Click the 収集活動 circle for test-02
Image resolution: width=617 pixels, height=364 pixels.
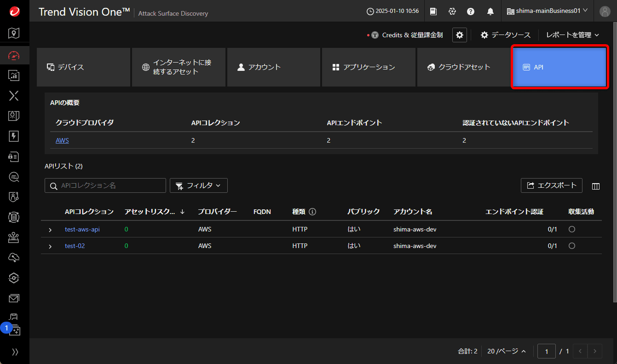click(572, 246)
